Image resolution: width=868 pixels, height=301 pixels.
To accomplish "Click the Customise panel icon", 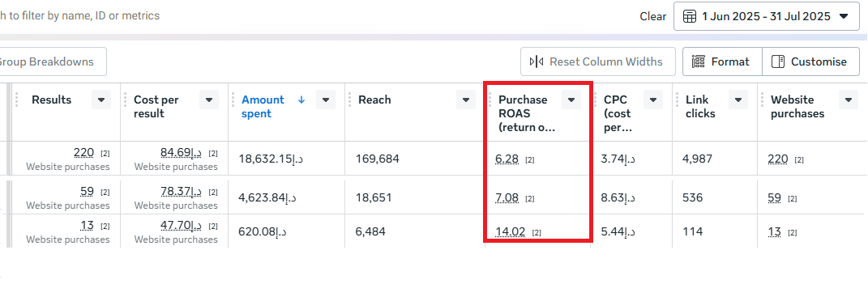I will [x=778, y=61].
